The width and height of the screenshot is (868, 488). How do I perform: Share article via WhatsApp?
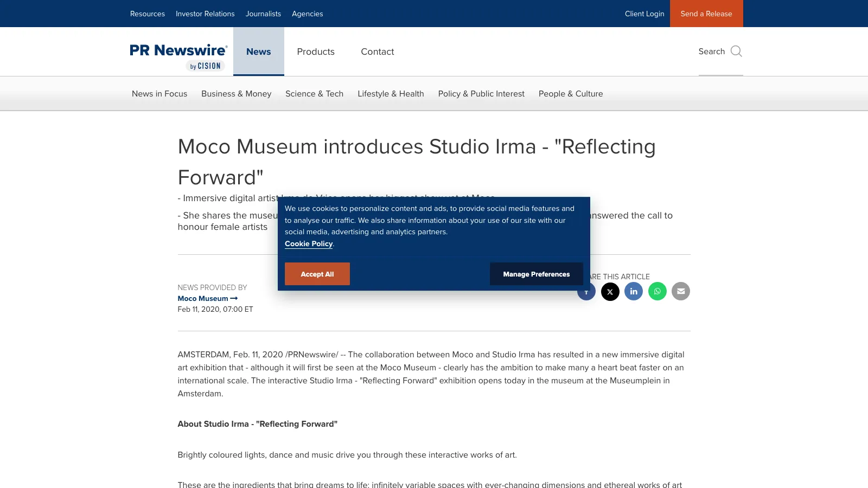658,292
